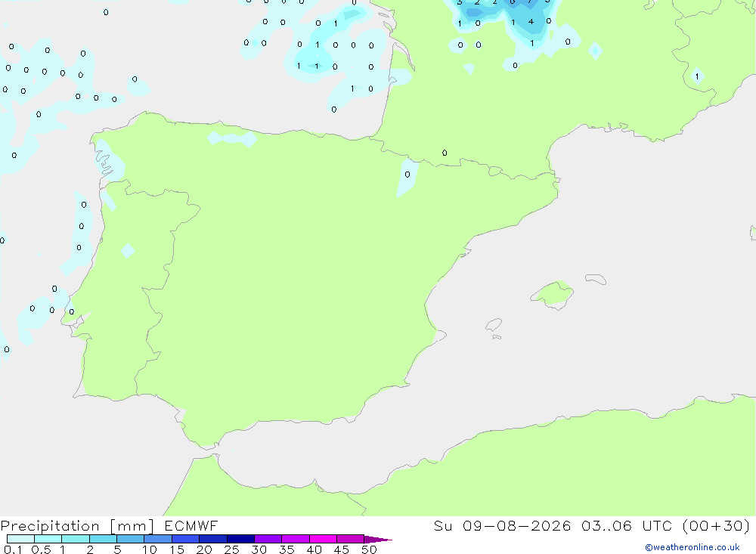Screen dimensions: 756x554
Task: Click the "03..06 UTC" time text
Action: (627, 525)
